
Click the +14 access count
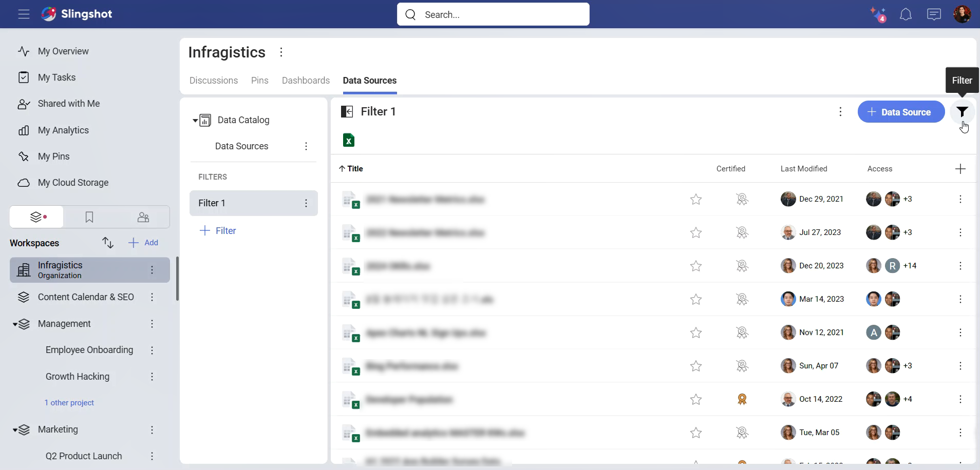pos(910,266)
